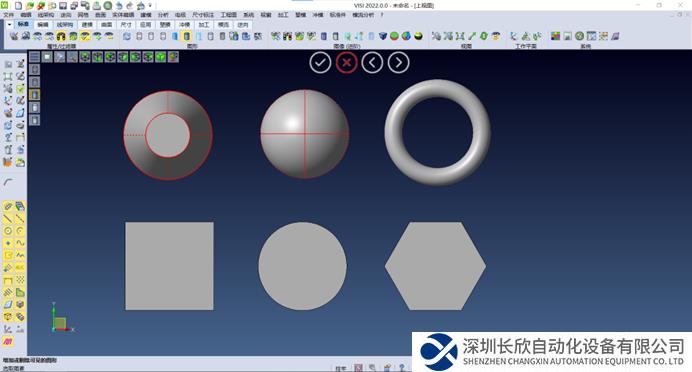Select the flat square shape
The height and width of the screenshot is (372, 692).
tap(169, 266)
